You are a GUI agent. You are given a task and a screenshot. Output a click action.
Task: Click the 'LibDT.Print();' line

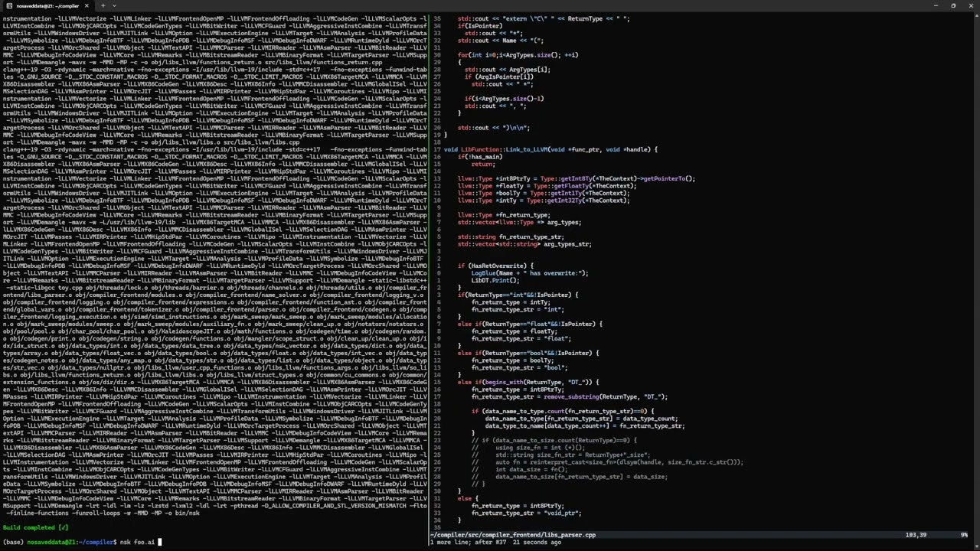[495, 280]
